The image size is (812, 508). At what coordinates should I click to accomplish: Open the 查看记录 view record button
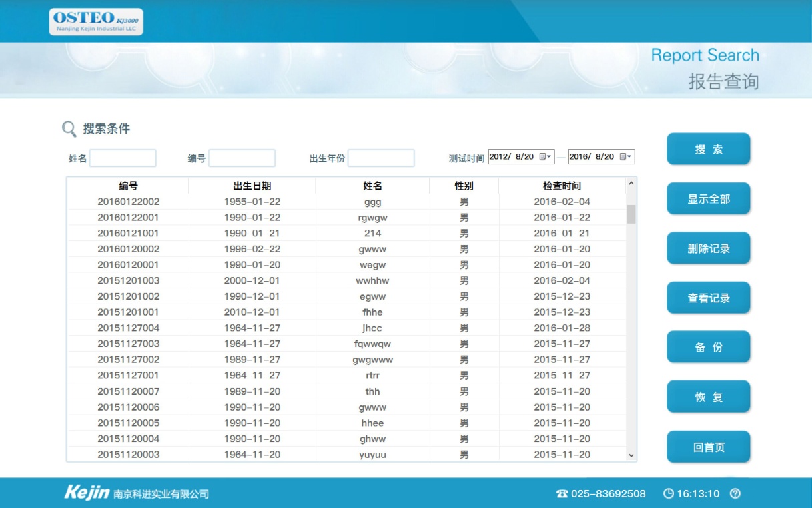[x=708, y=298]
